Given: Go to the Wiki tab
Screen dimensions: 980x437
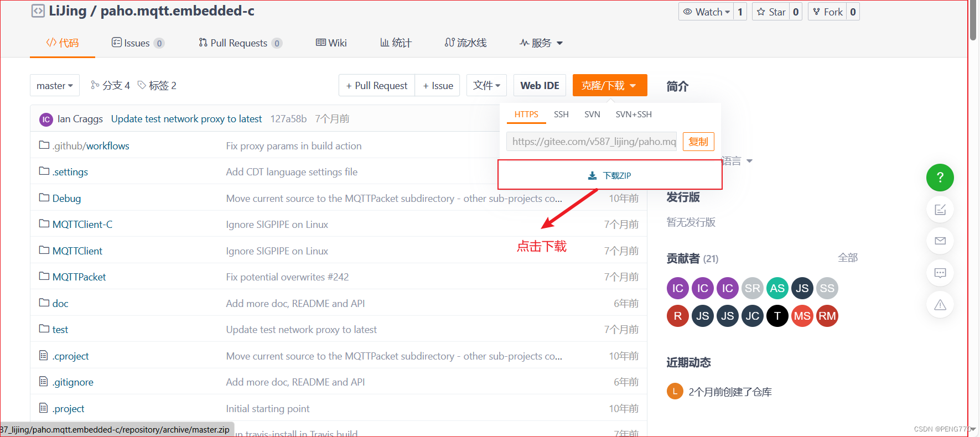Looking at the screenshot, I should pyautogui.click(x=331, y=43).
